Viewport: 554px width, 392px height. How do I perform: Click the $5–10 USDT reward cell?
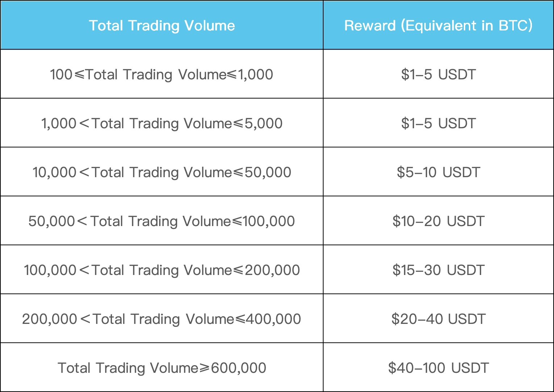click(438, 172)
